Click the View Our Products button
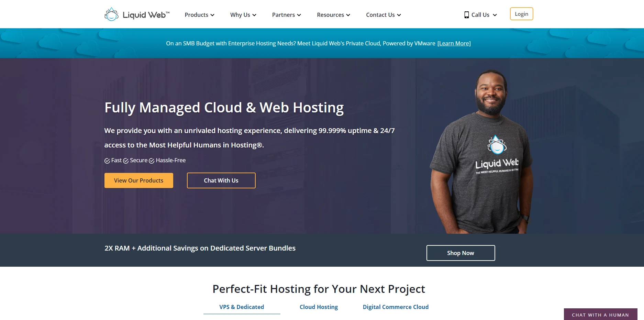Screen dimensions: 644x320 (x=139, y=180)
